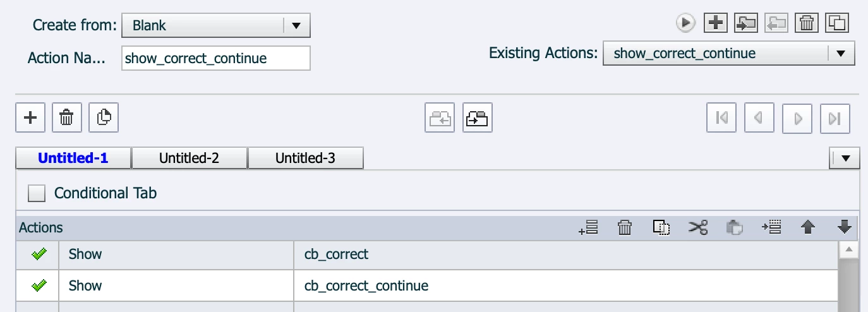
Task: Enable the Conditional Tab checkbox
Action: click(x=37, y=193)
